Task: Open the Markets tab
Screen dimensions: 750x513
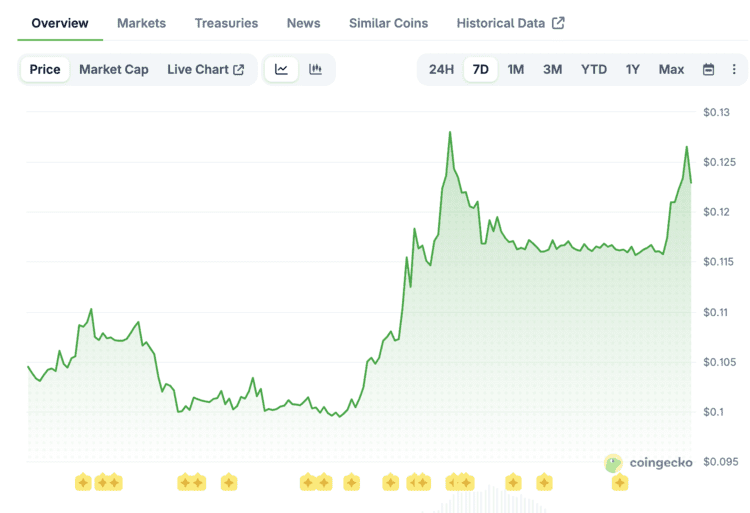Action: pyautogui.click(x=141, y=23)
